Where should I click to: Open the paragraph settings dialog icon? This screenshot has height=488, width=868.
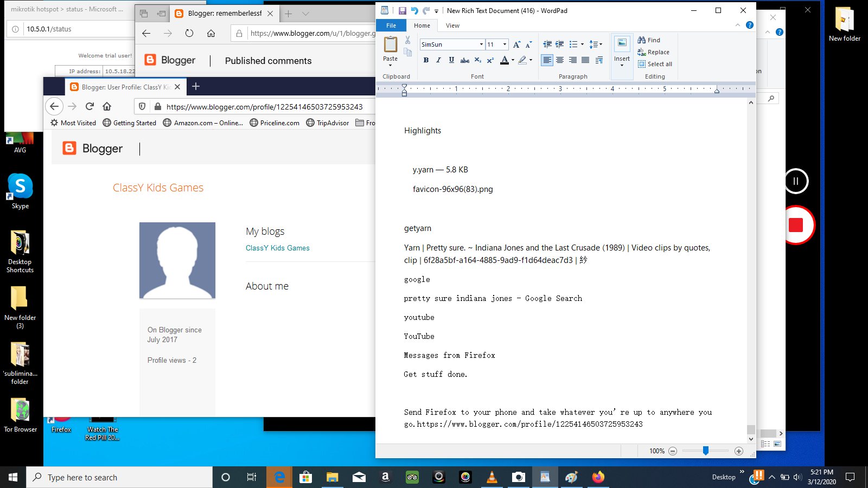599,60
